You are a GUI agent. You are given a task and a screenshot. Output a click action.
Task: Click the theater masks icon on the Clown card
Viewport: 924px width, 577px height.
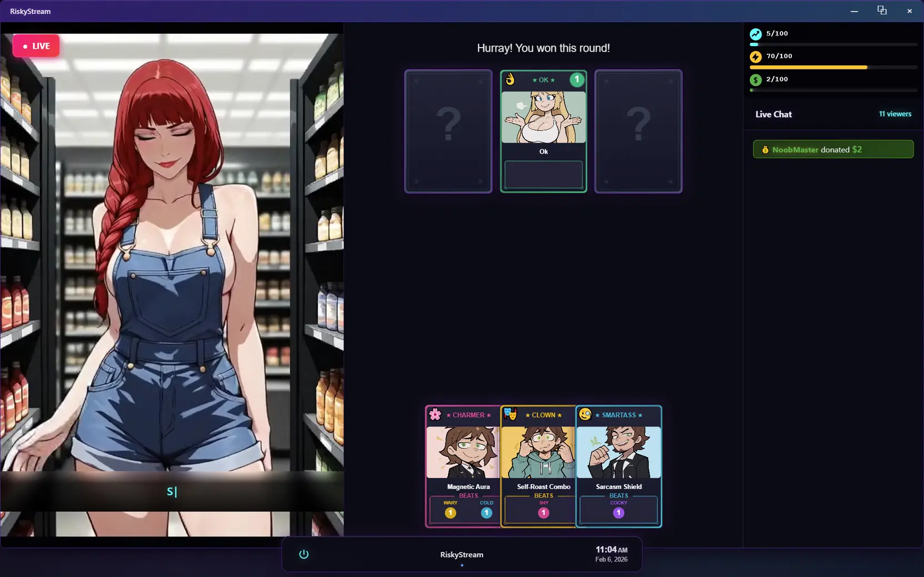point(510,415)
